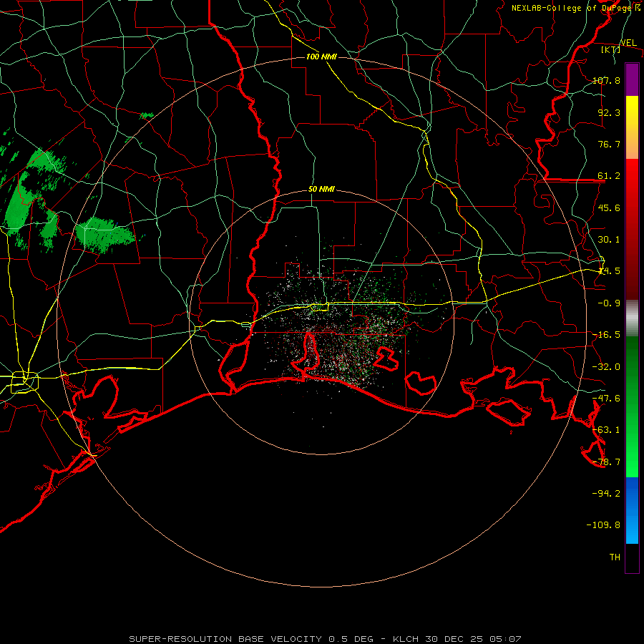644x644 pixels.
Task: Select the -94.2 scale value
Action: point(606,494)
